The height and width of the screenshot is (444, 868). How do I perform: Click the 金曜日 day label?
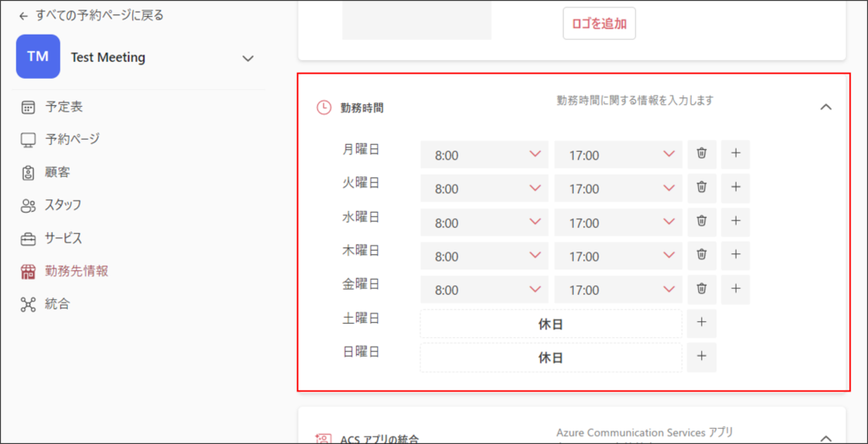click(x=361, y=285)
